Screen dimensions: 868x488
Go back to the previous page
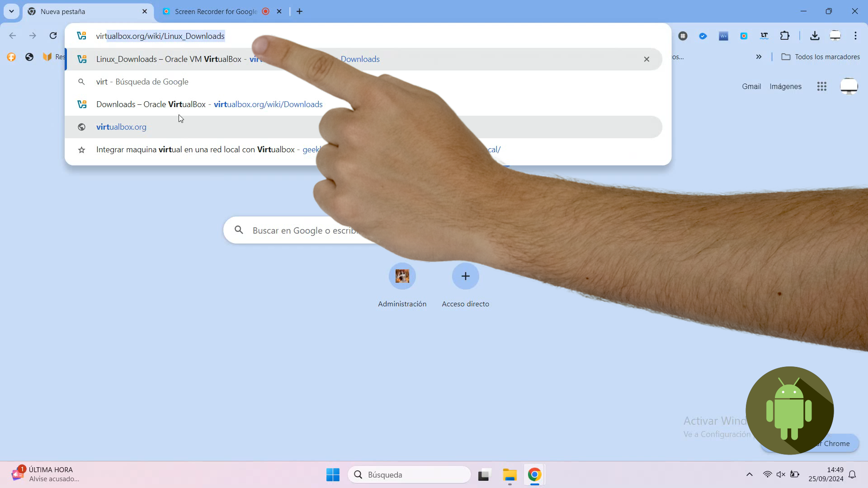pos(13,36)
